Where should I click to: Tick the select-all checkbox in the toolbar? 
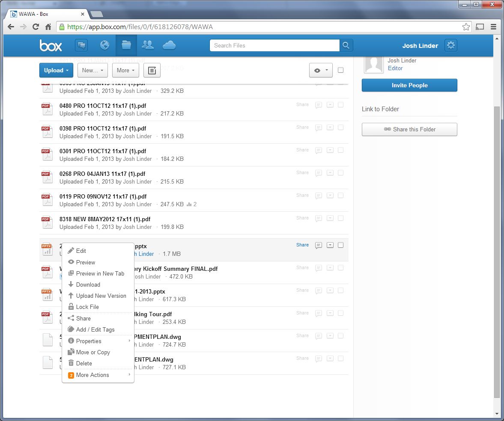click(x=340, y=70)
